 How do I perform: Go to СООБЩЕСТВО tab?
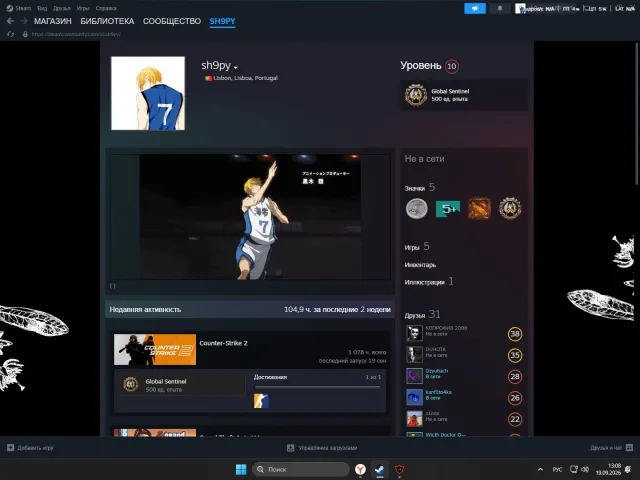(172, 21)
